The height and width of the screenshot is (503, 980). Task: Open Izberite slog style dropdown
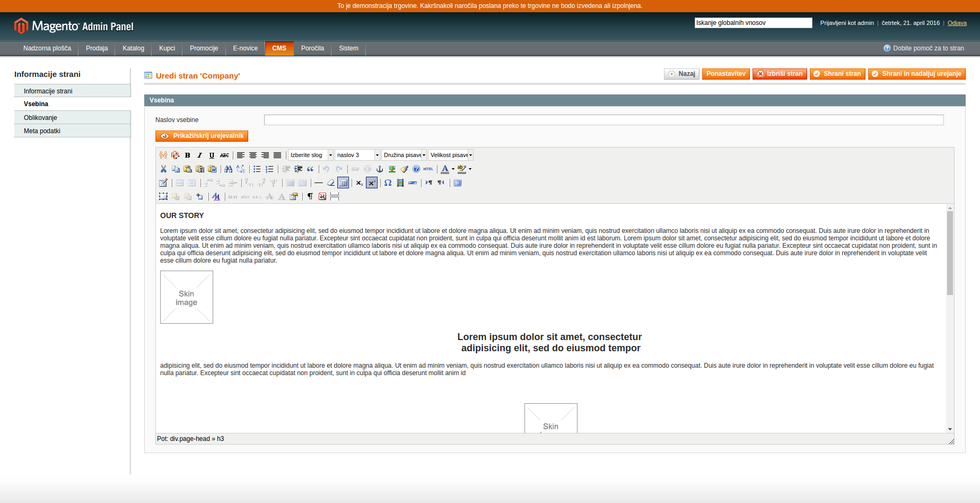pyautogui.click(x=311, y=155)
